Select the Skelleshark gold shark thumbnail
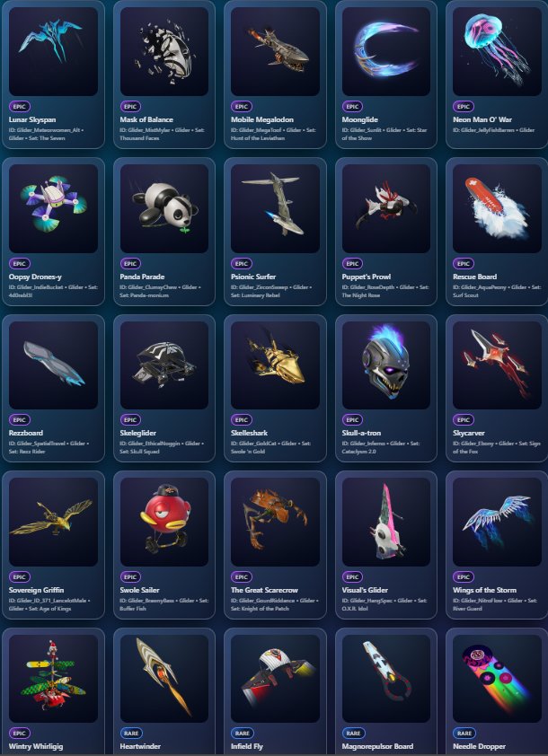548x756 pixels. (x=275, y=365)
